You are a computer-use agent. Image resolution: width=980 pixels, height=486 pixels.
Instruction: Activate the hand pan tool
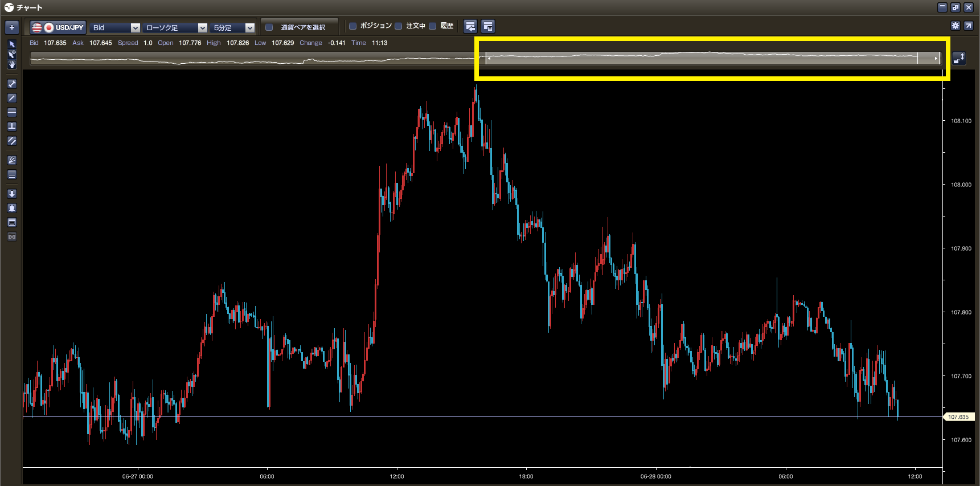coord(12,64)
